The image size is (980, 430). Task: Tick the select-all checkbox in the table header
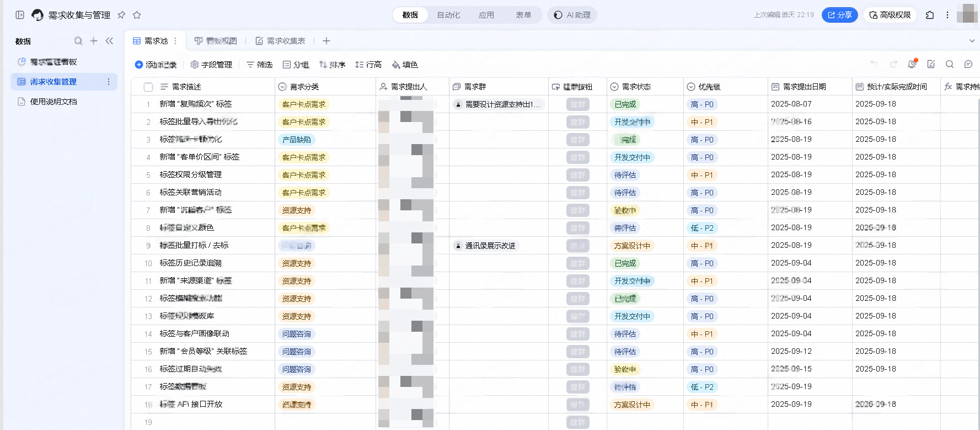pos(148,87)
